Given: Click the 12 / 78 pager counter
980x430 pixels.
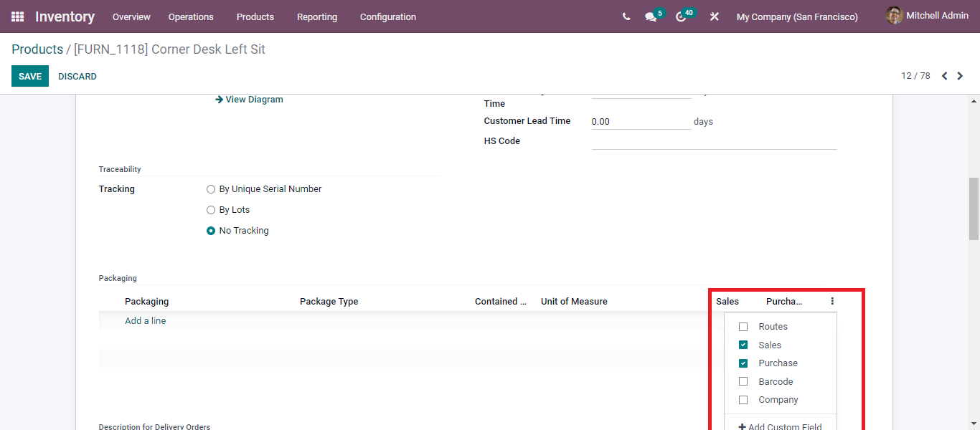Looking at the screenshot, I should click(915, 76).
